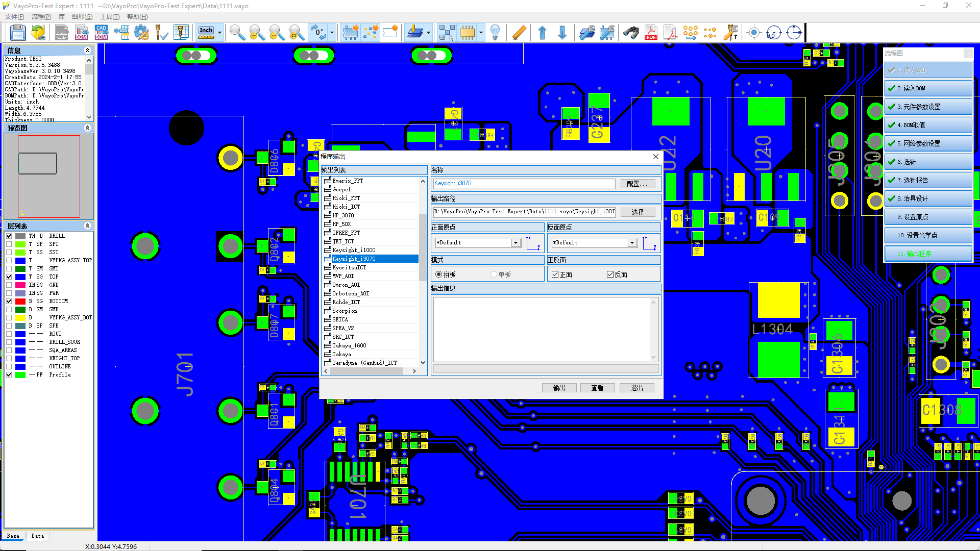980x551 pixels.
Task: Switch to the Base tab
Action: 13,536
